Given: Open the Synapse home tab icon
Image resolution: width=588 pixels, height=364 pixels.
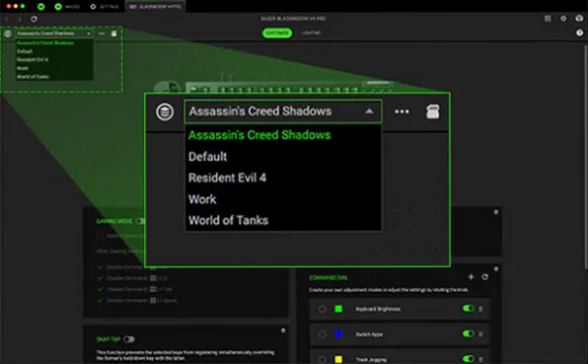Looking at the screenshot, I should pyautogui.click(x=40, y=6).
